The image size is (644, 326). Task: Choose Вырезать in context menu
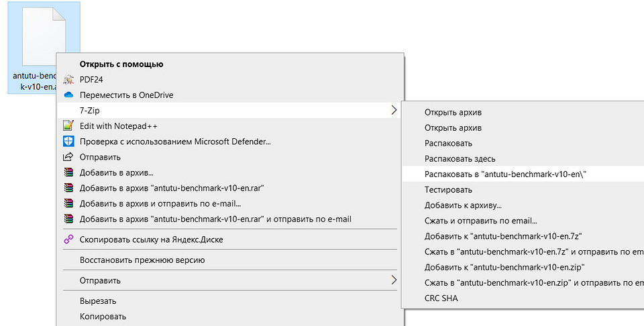(98, 301)
